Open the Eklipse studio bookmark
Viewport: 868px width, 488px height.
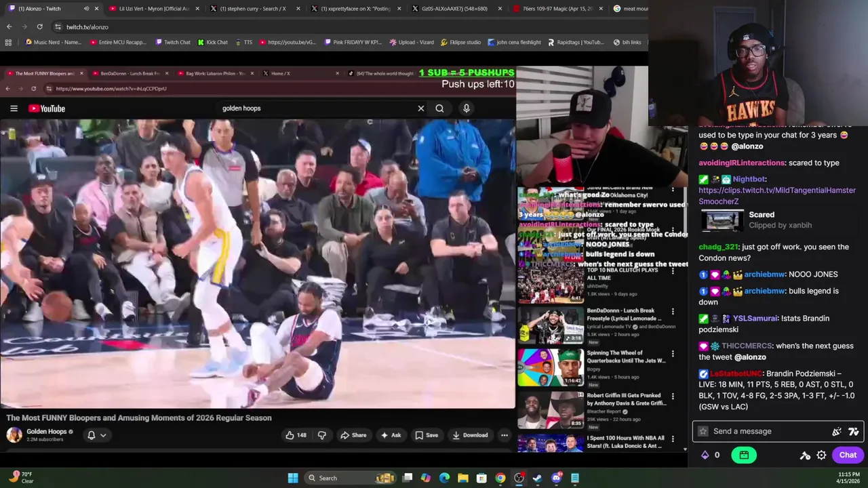pos(460,42)
